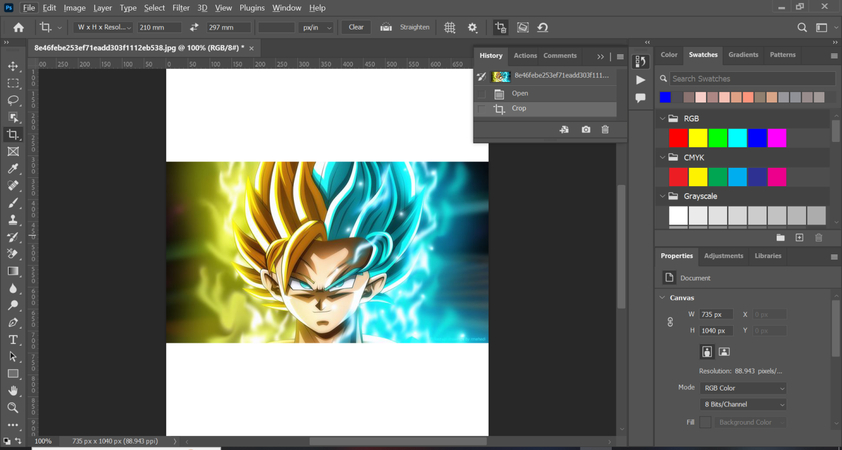Collapse the Canvas section in Properties

pyautogui.click(x=662, y=297)
